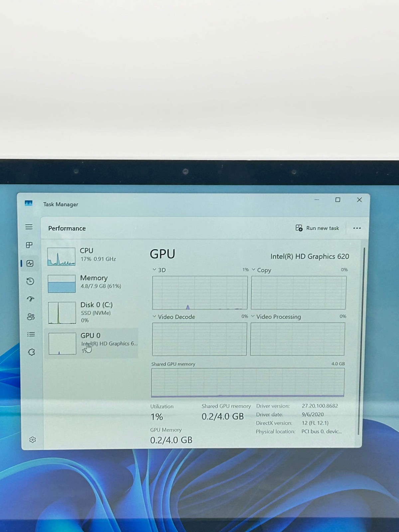The height and width of the screenshot is (532, 399).
Task: Open the Details page icon
Action: pyautogui.click(x=31, y=334)
